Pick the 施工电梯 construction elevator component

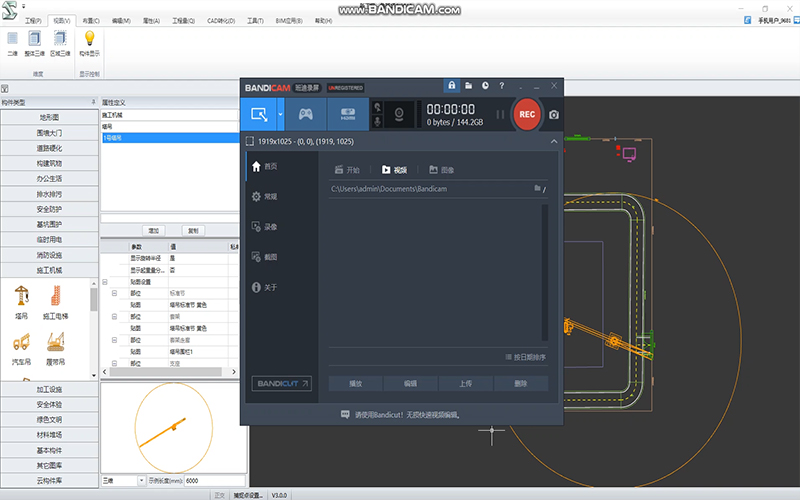56,302
